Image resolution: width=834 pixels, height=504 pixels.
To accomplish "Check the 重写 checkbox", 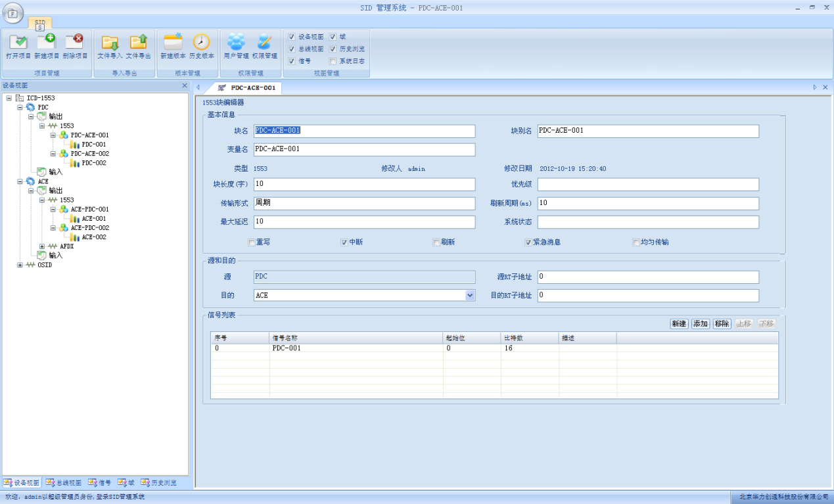I will [251, 242].
